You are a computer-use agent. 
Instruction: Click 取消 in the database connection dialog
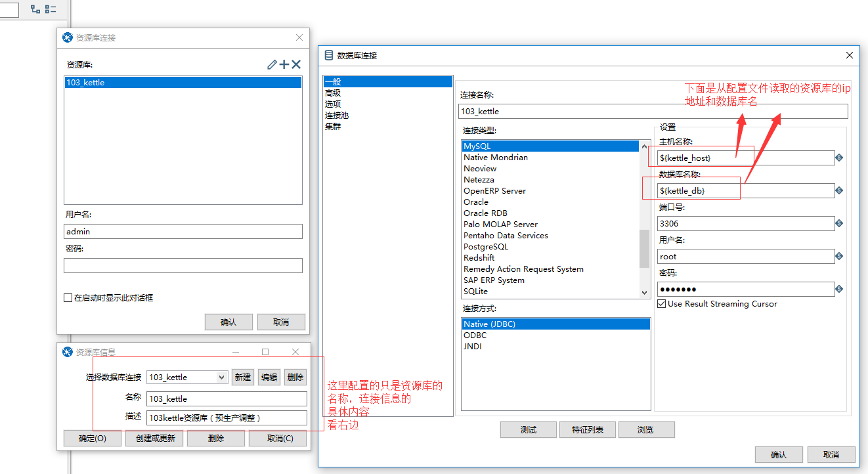(831, 454)
